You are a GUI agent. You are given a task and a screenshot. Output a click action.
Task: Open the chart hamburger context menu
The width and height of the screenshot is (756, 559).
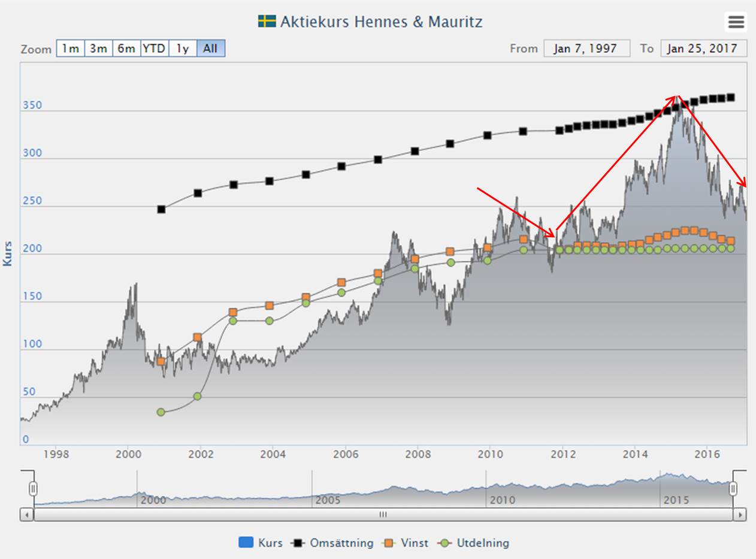tap(736, 22)
